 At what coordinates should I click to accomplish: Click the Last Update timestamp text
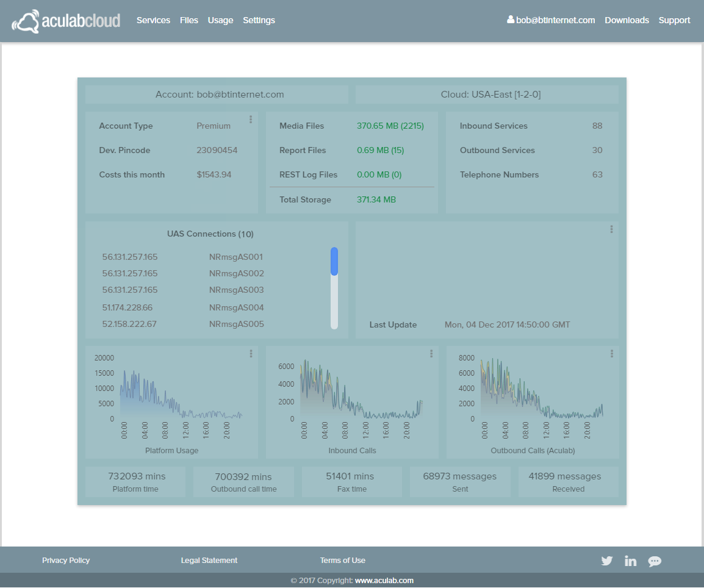[508, 324]
